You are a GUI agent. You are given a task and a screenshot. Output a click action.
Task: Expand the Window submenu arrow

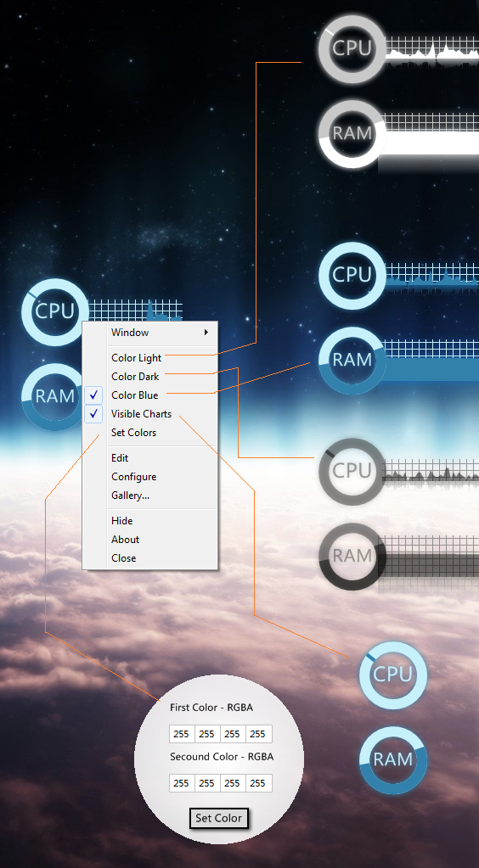point(206,332)
